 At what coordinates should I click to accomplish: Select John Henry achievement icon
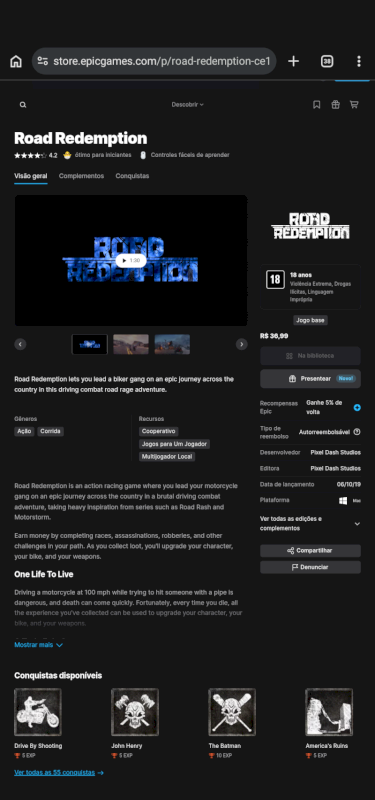[135, 712]
